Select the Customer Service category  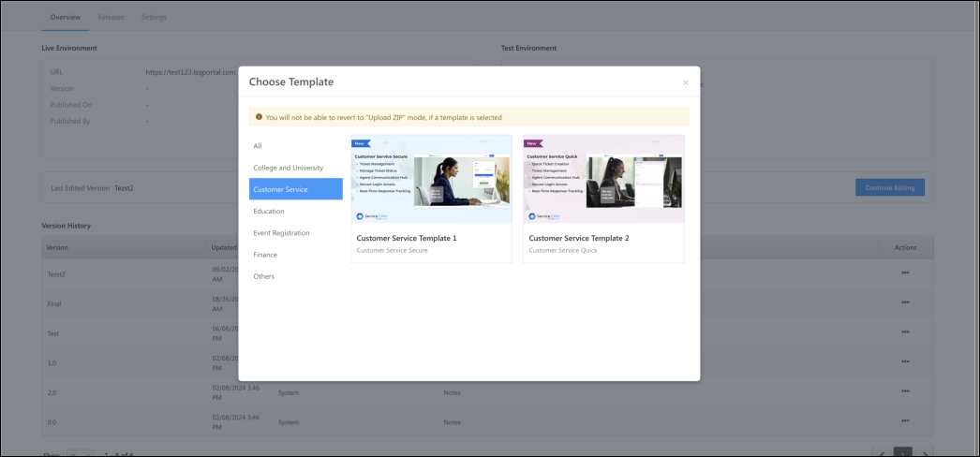click(x=296, y=189)
